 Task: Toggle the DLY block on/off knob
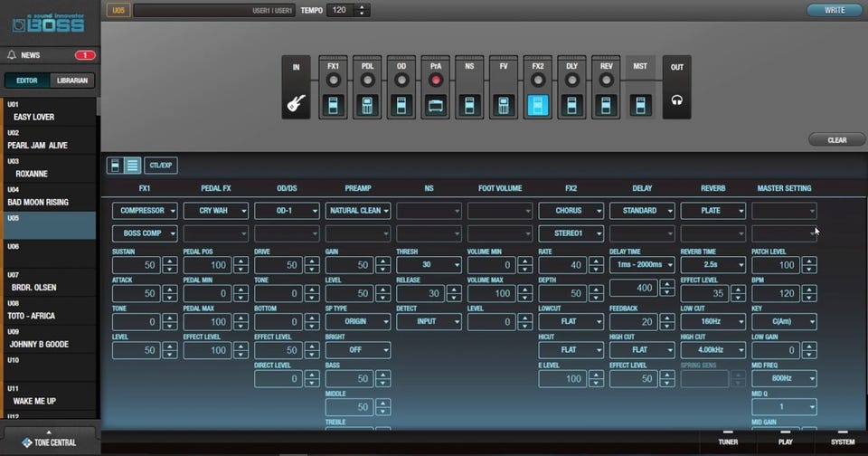[x=572, y=80]
